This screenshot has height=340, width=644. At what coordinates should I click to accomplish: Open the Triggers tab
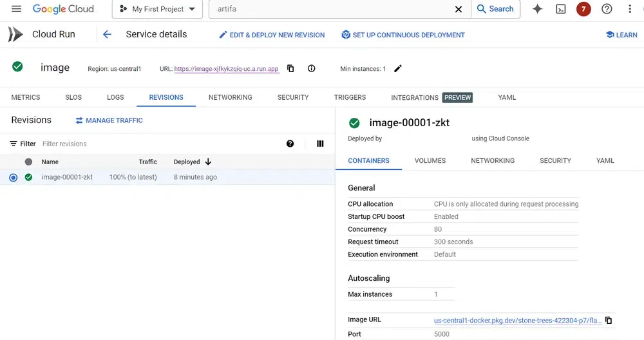350,97
